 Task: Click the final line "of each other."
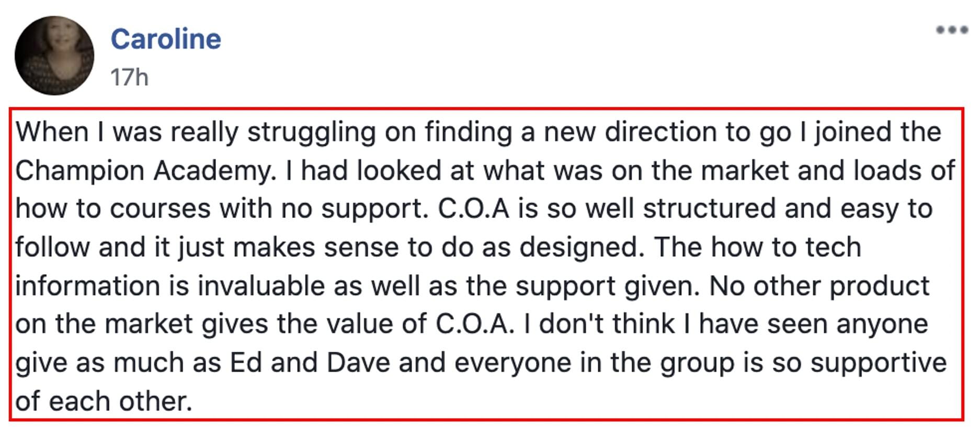(x=104, y=401)
